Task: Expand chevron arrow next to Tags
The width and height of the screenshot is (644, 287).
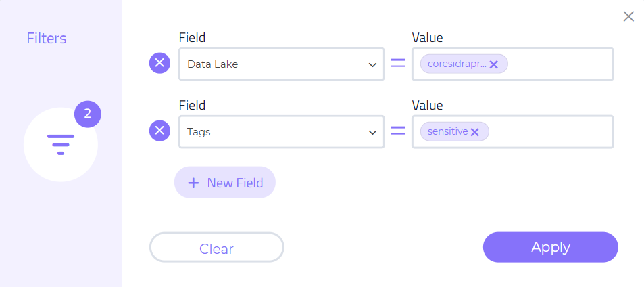Action: pos(372,133)
